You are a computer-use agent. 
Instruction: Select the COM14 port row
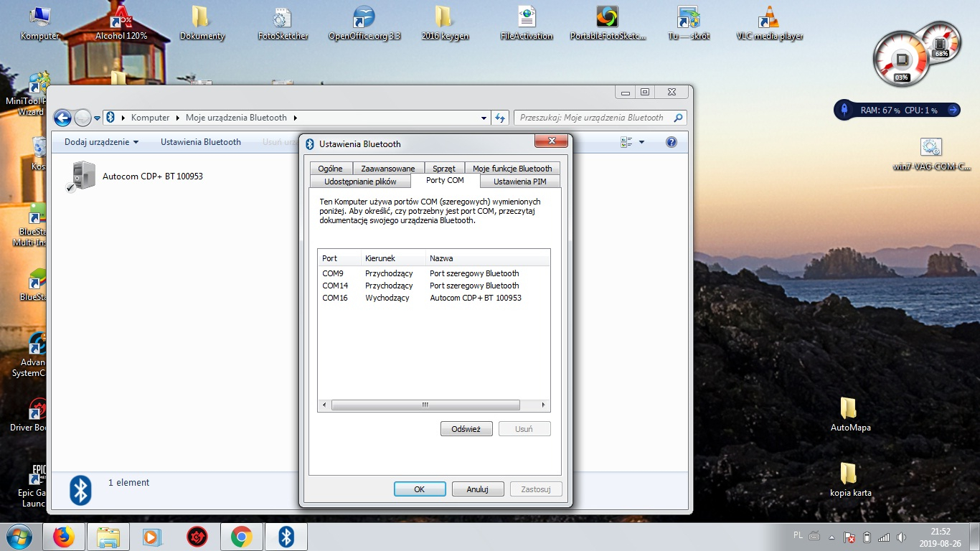pos(434,286)
